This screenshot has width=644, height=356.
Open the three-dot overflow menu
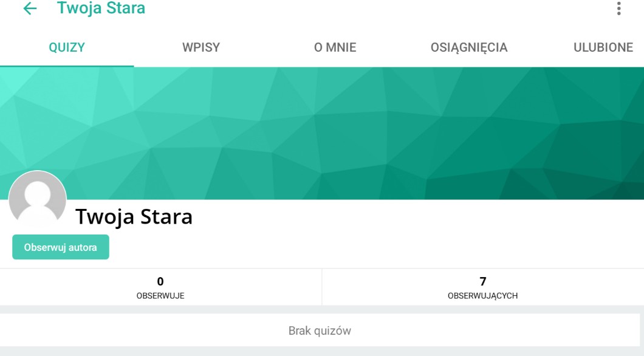(618, 9)
